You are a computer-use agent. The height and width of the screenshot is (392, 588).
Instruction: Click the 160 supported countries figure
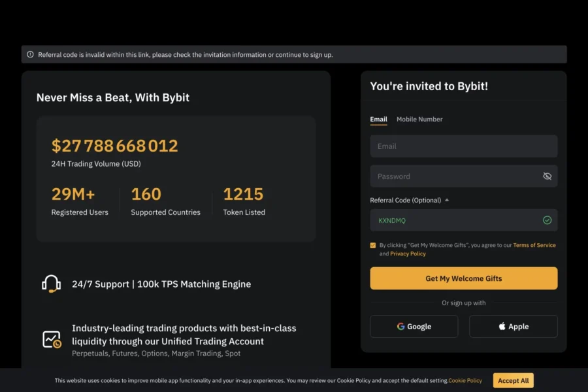[146, 194]
